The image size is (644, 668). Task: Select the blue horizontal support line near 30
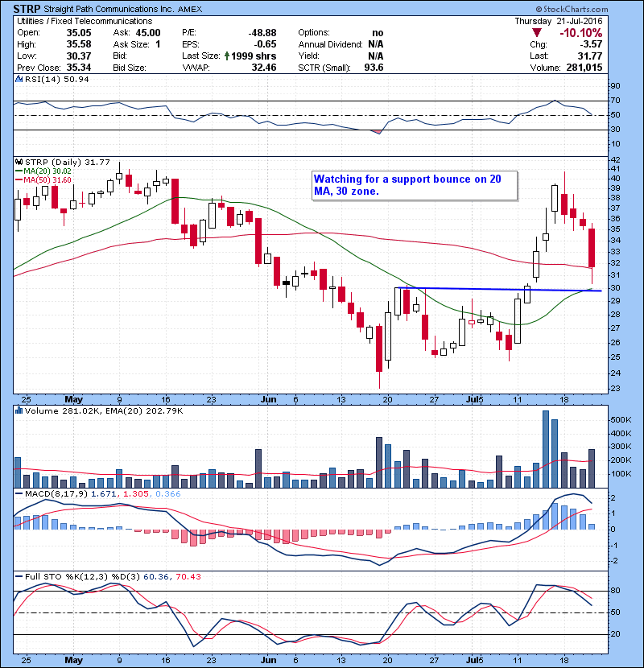pyautogui.click(x=499, y=289)
